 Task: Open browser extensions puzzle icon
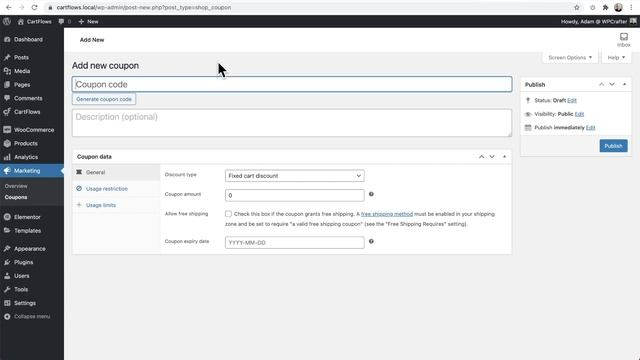[x=605, y=7]
